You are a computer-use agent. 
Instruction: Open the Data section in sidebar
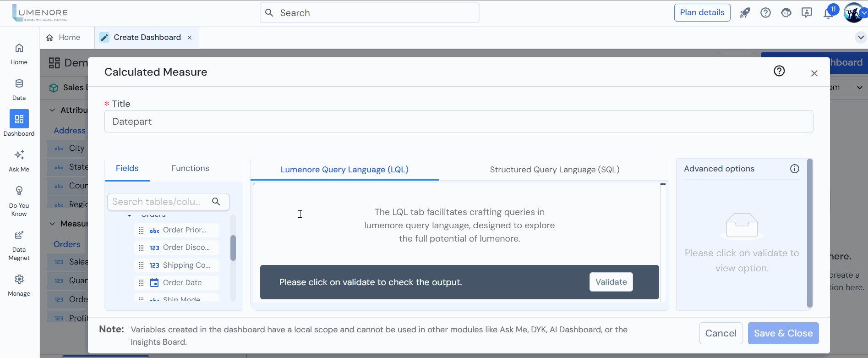[x=19, y=89]
